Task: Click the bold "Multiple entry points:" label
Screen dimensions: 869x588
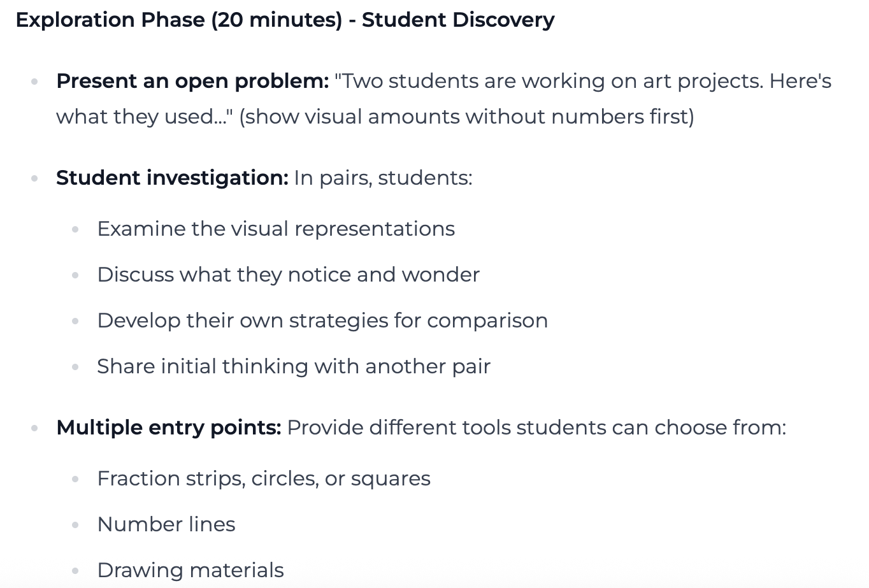Action: [168, 427]
